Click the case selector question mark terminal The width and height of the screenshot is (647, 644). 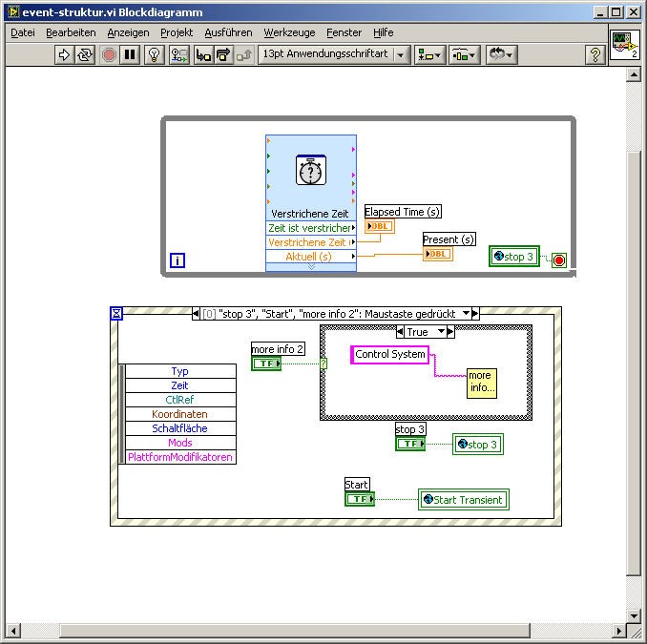[x=323, y=364]
